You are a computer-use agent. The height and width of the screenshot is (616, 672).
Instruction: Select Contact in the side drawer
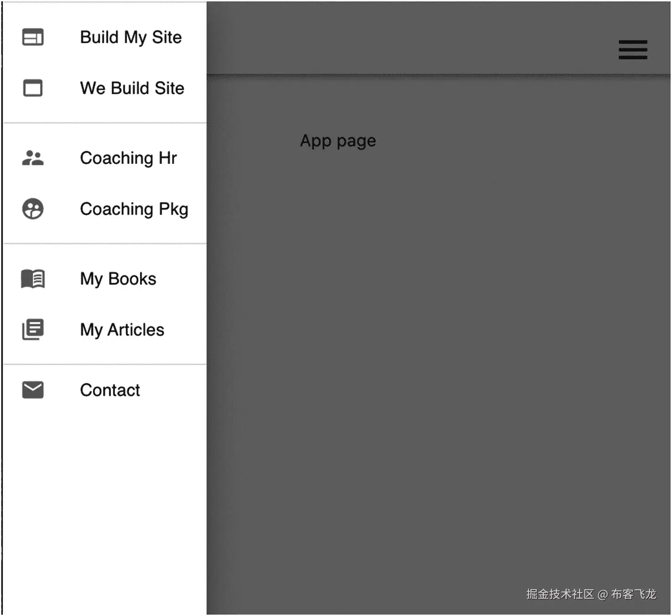[105, 390]
